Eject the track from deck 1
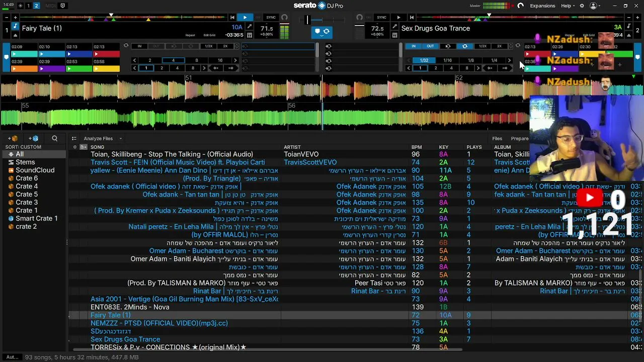Screen dimensions: 644x362 point(15,35)
